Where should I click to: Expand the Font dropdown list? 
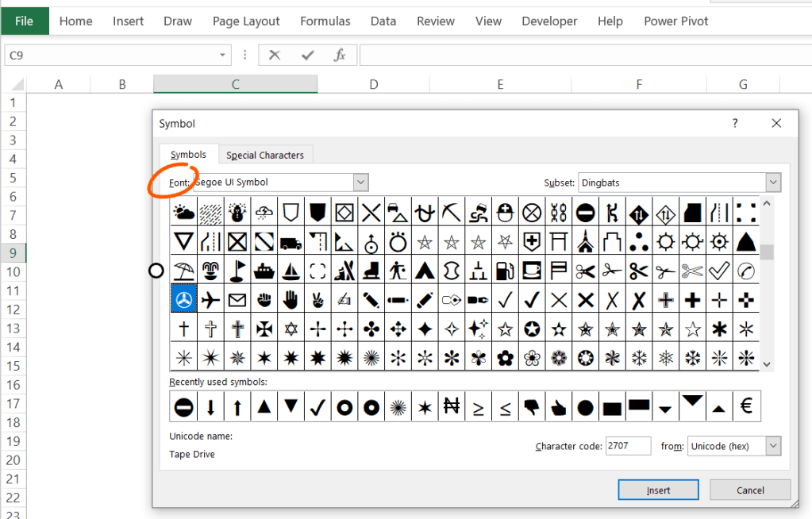361,183
